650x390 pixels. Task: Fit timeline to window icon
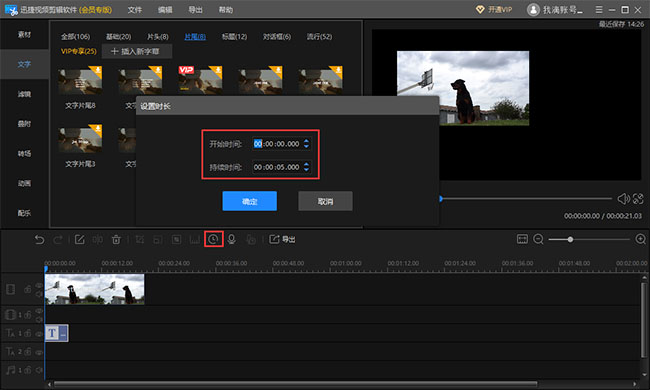click(522, 239)
